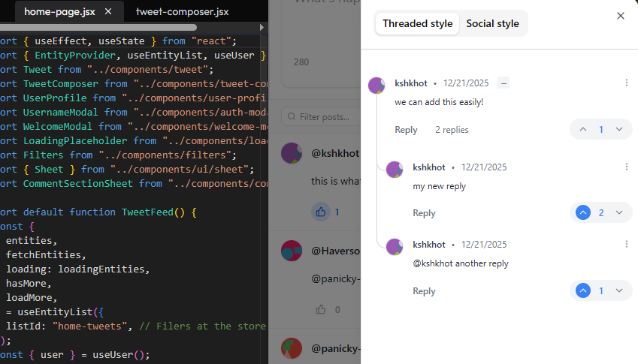
Task: Click kshkhot avatar beside "my new reply"
Action: click(x=395, y=170)
